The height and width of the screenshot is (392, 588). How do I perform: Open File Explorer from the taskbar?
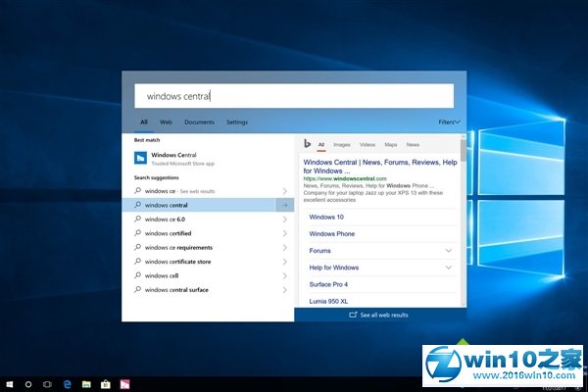[86, 382]
